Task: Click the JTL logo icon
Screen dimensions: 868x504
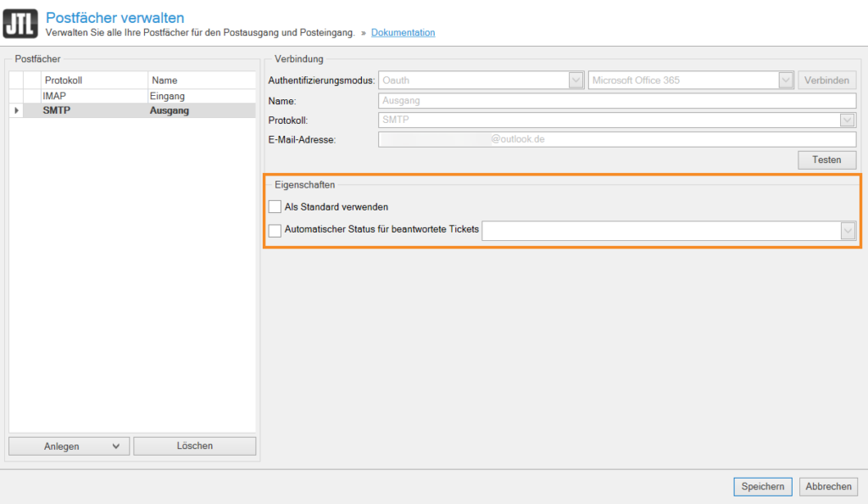Action: click(x=20, y=24)
